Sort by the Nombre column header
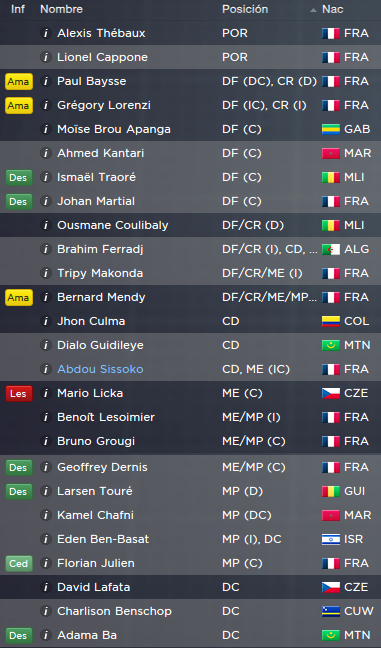This screenshot has height=648, width=381. [x=61, y=9]
